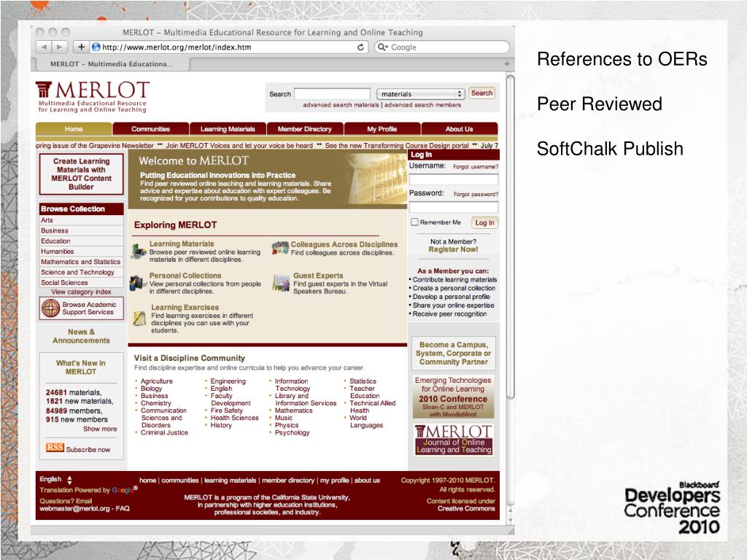Open the MERLOT Journal of Online Learning banner

click(453, 440)
